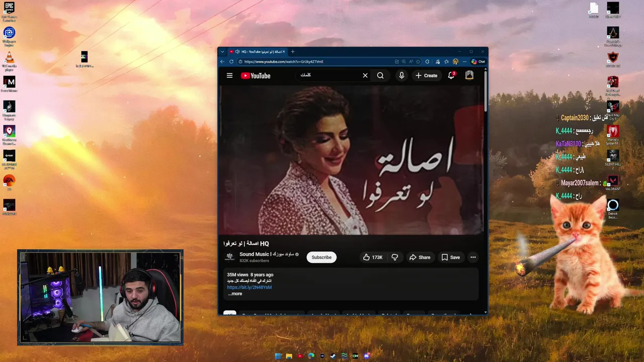The height and width of the screenshot is (362, 644).
Task: Open the YouTube hamburger guide menu
Action: pos(229,75)
